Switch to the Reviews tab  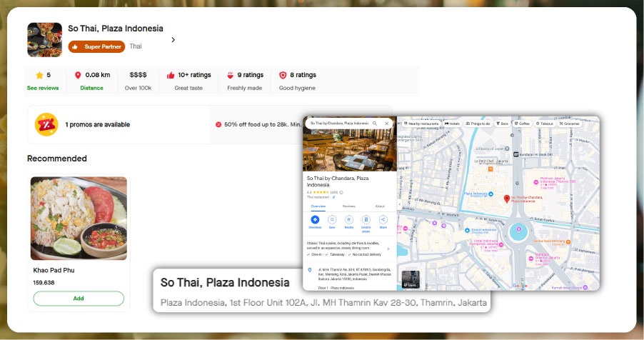pos(349,206)
